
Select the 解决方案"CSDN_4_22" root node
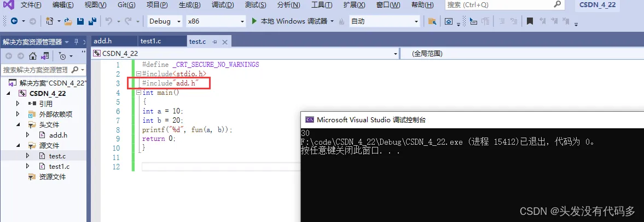[x=52, y=83]
